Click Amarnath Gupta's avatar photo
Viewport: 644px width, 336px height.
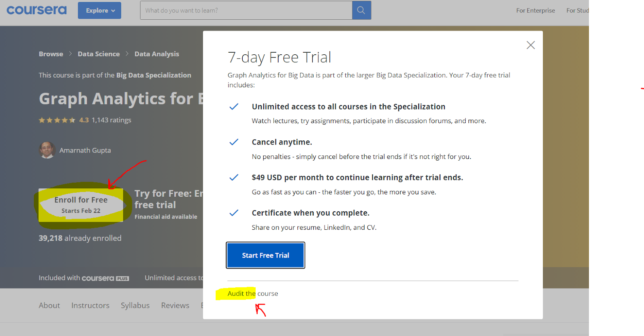(47, 150)
